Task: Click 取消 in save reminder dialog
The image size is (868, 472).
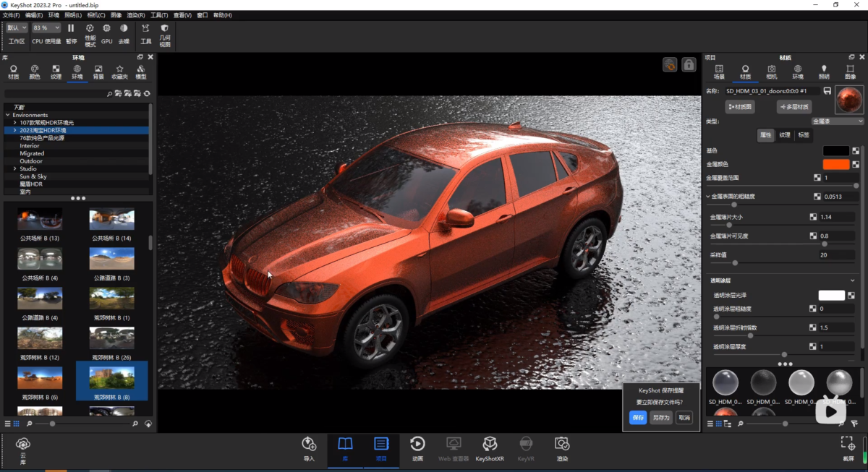Action: [x=684, y=418]
